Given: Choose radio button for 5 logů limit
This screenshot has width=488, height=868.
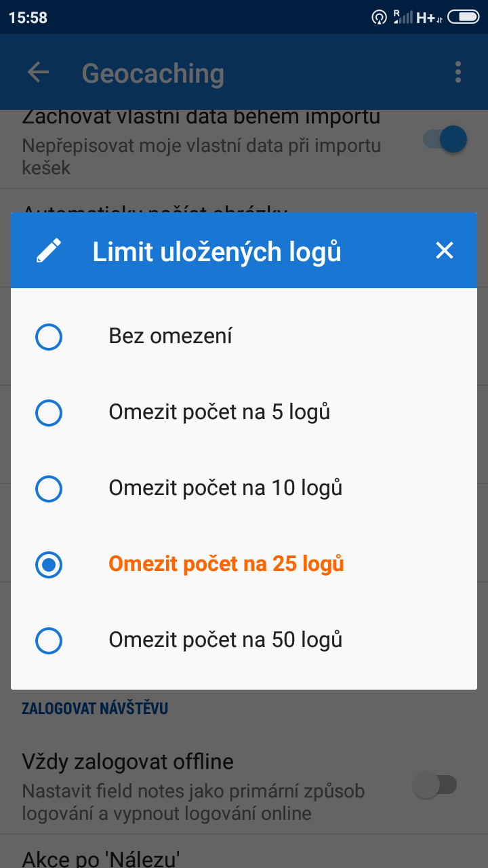Looking at the screenshot, I should click(x=49, y=412).
